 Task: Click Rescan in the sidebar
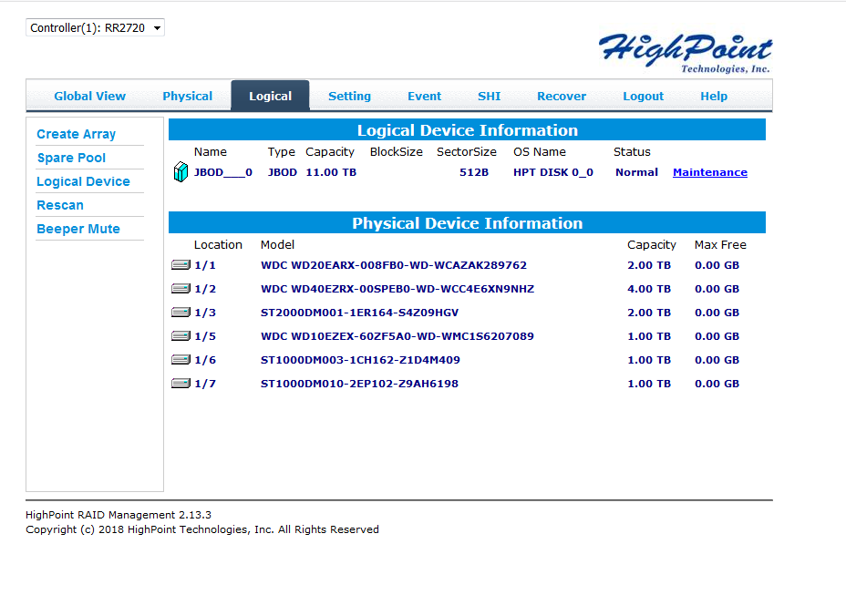(60, 205)
